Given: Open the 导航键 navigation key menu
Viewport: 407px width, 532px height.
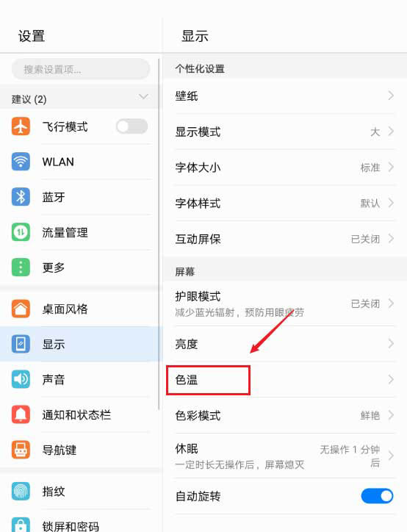Looking at the screenshot, I should point(79,450).
